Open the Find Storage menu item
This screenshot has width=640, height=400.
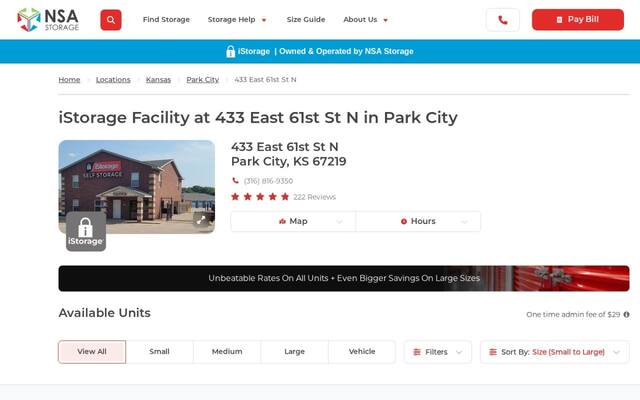[x=166, y=20]
